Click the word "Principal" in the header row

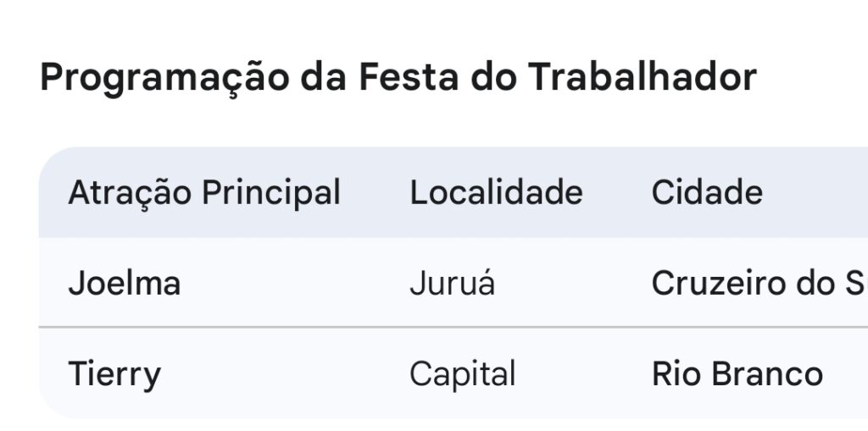(x=271, y=193)
